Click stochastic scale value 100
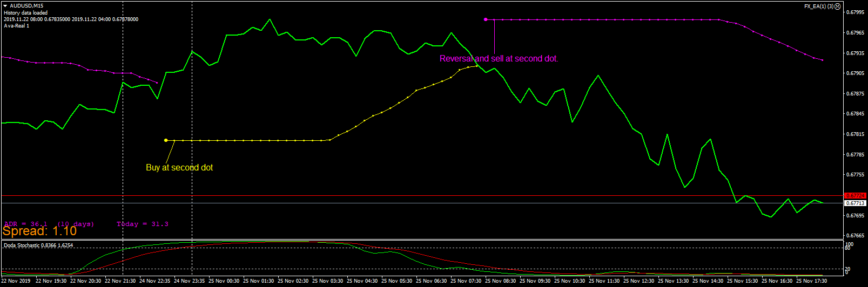868x287 pixels. coord(850,244)
